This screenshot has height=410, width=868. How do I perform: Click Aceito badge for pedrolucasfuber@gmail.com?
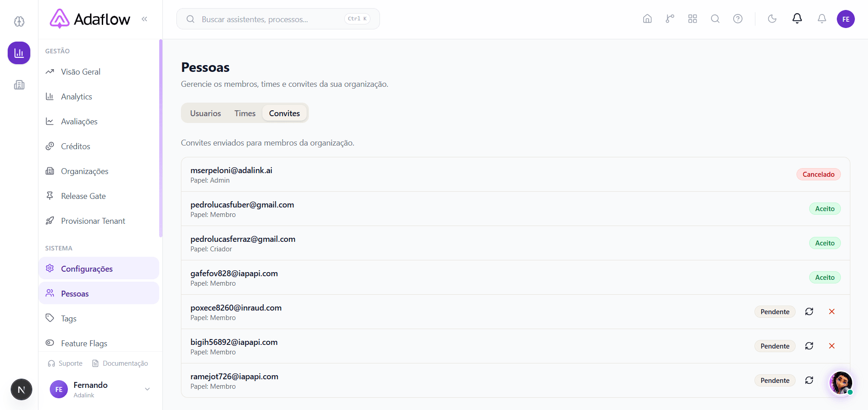pyautogui.click(x=825, y=209)
